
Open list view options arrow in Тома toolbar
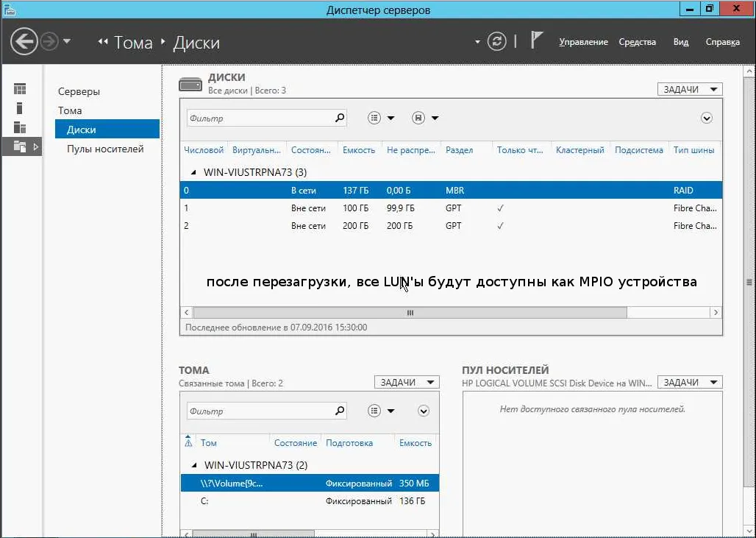coord(391,411)
